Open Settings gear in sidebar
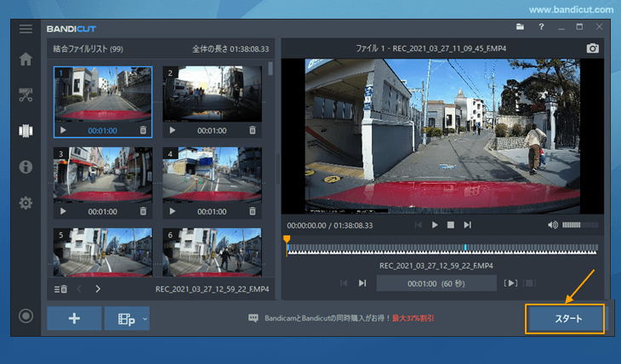The width and height of the screenshot is (621, 364). coord(26,203)
